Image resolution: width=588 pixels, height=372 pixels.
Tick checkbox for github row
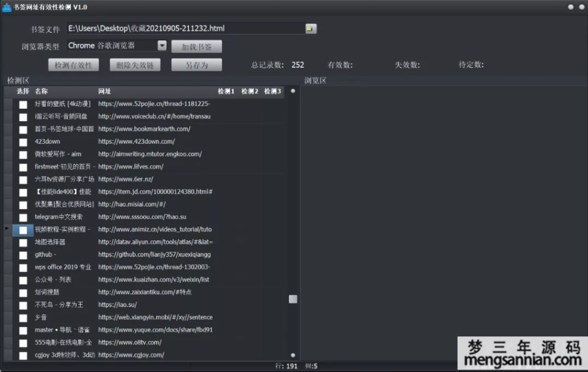[23, 255]
